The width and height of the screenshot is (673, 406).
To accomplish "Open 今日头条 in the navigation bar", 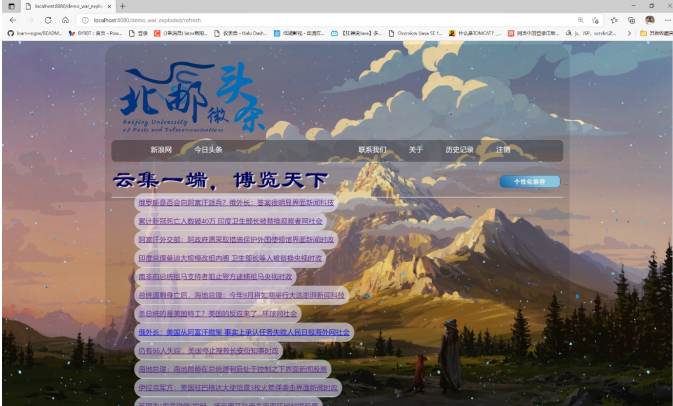I will pos(208,150).
